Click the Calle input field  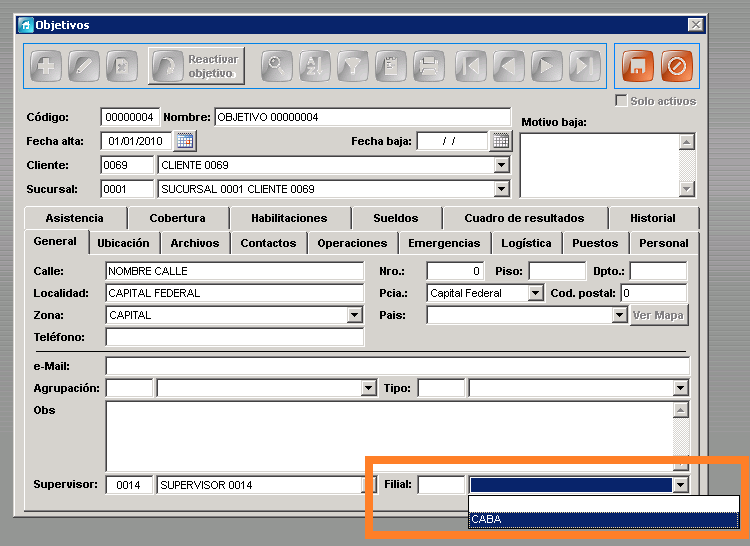234,271
